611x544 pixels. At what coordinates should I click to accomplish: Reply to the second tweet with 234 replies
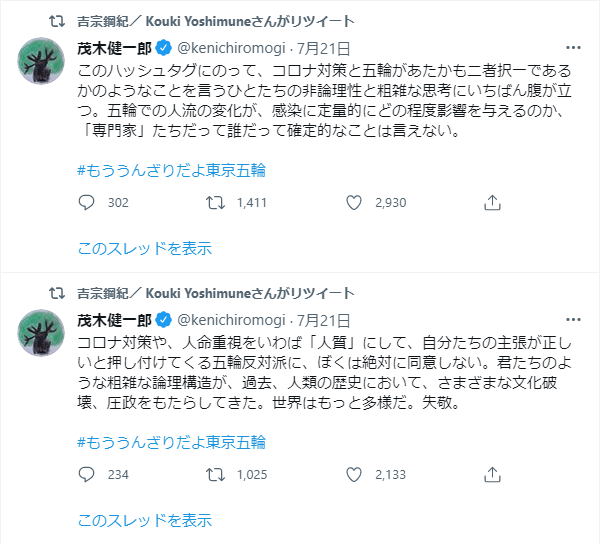(86, 475)
